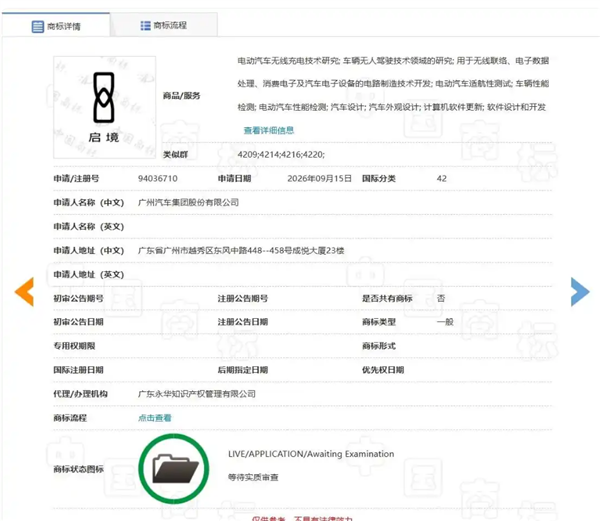Click the 点击查看 trademark process link
The image size is (600, 521).
[155, 418]
